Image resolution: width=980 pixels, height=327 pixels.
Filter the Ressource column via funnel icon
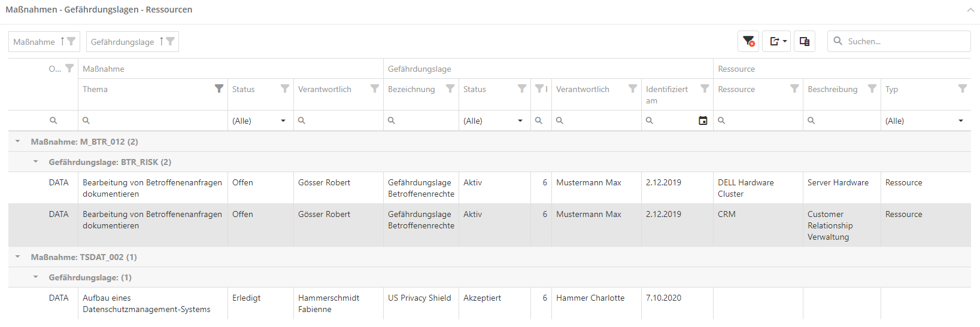pos(794,88)
